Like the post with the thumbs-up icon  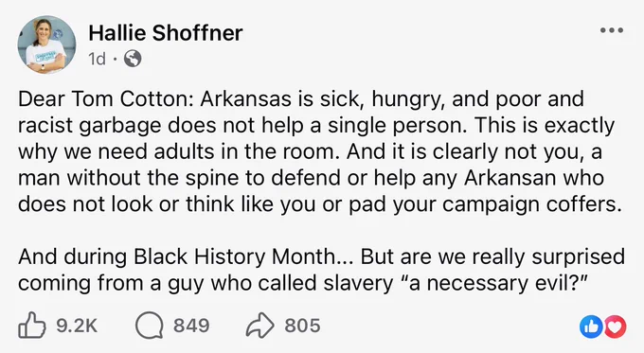[x=31, y=325]
